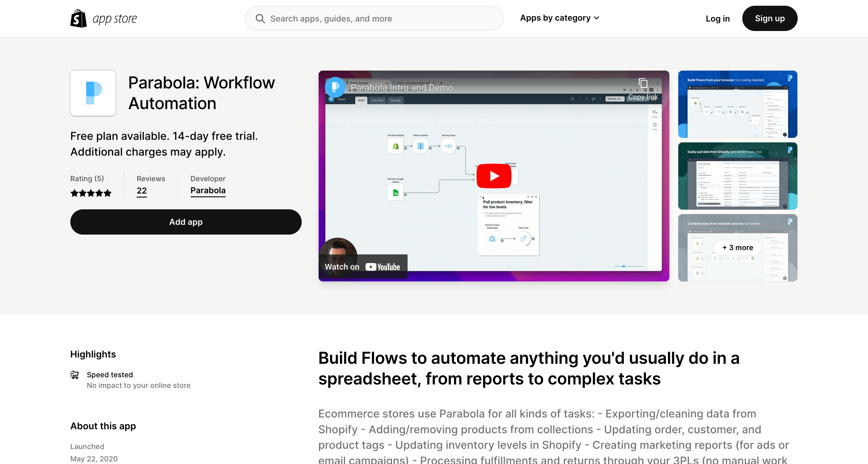The image size is (868, 464).
Task: Click the search magnifier icon
Action: pyautogui.click(x=260, y=19)
